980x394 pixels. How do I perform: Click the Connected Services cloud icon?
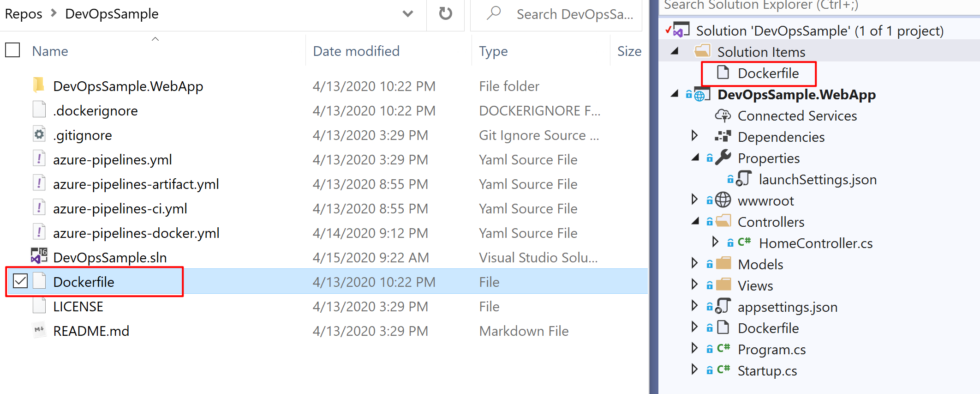click(x=723, y=115)
